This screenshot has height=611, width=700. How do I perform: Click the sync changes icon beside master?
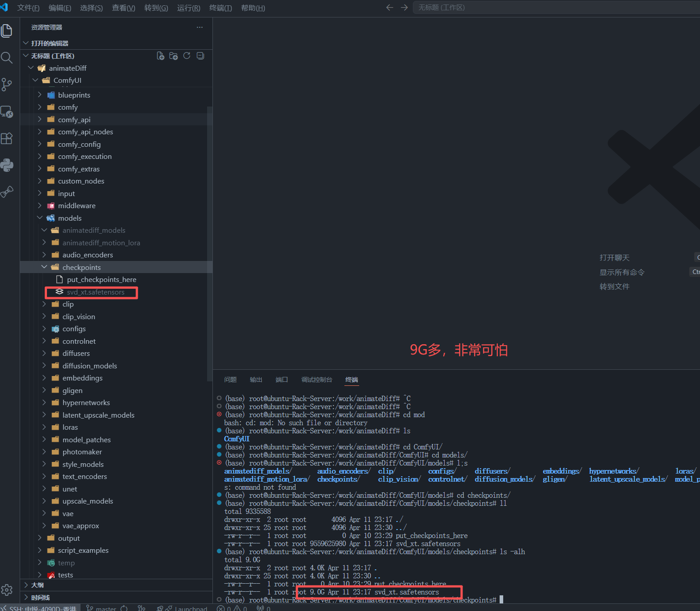click(124, 608)
